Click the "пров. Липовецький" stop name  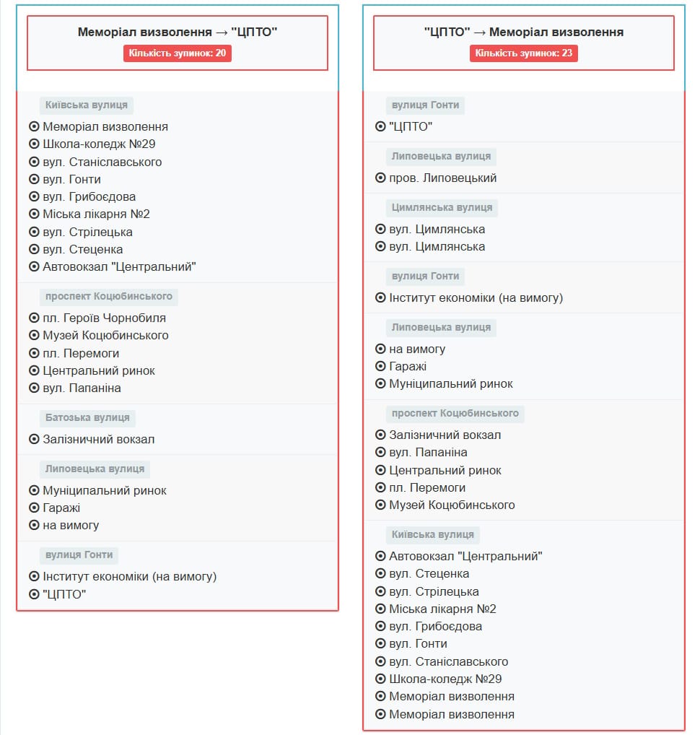[442, 178]
